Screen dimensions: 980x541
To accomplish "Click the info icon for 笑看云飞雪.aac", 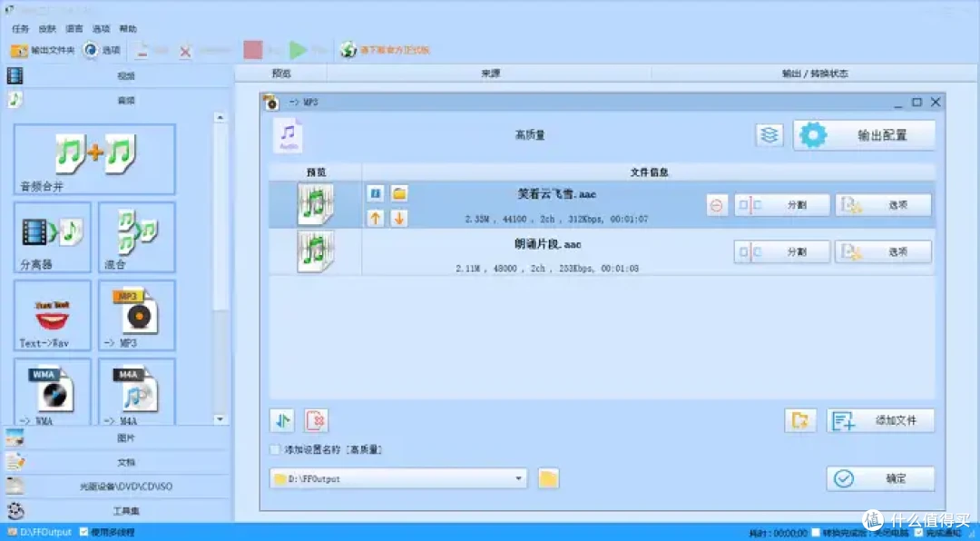I will click(x=375, y=193).
